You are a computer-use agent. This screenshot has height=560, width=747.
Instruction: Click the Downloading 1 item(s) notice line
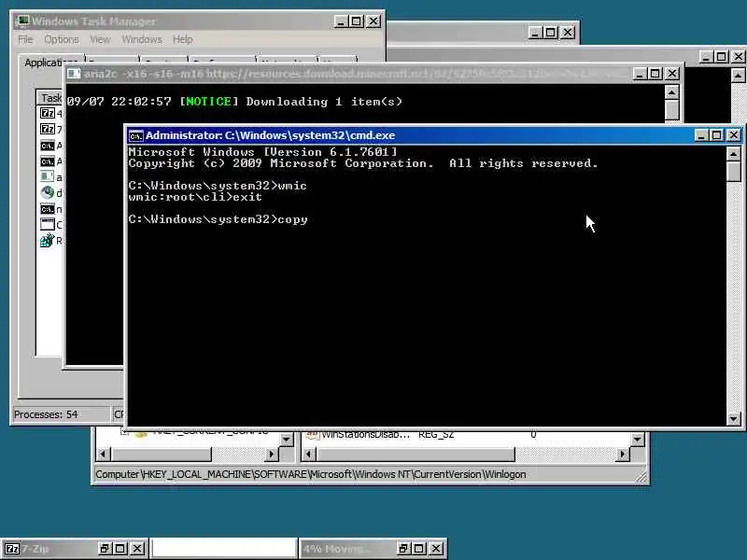pos(234,102)
